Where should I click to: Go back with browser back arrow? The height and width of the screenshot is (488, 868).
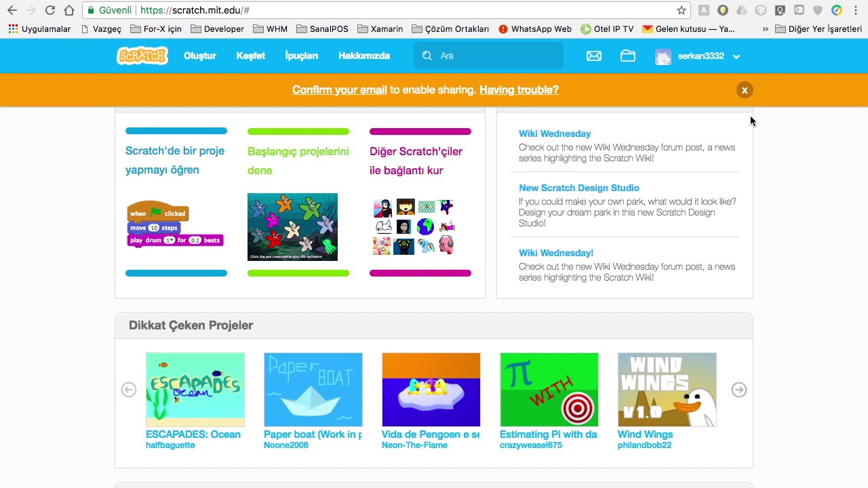coord(12,10)
